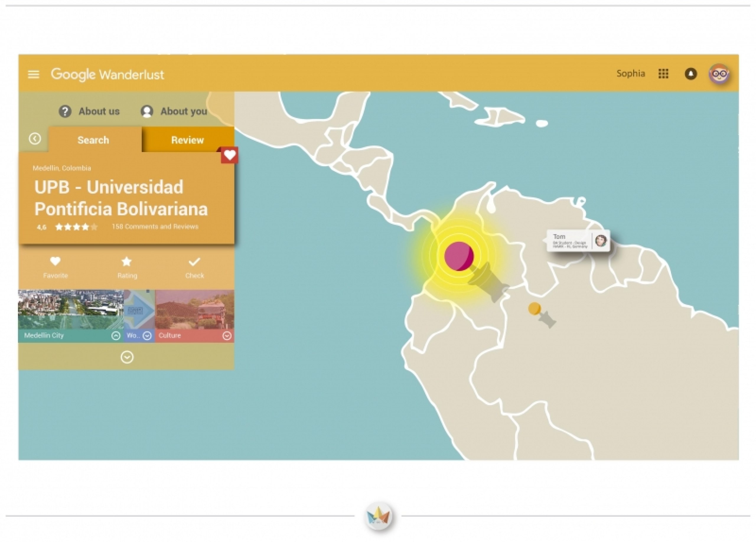Click the Medellin, Colombia location text
Image resolution: width=756 pixels, height=542 pixels.
click(x=62, y=168)
